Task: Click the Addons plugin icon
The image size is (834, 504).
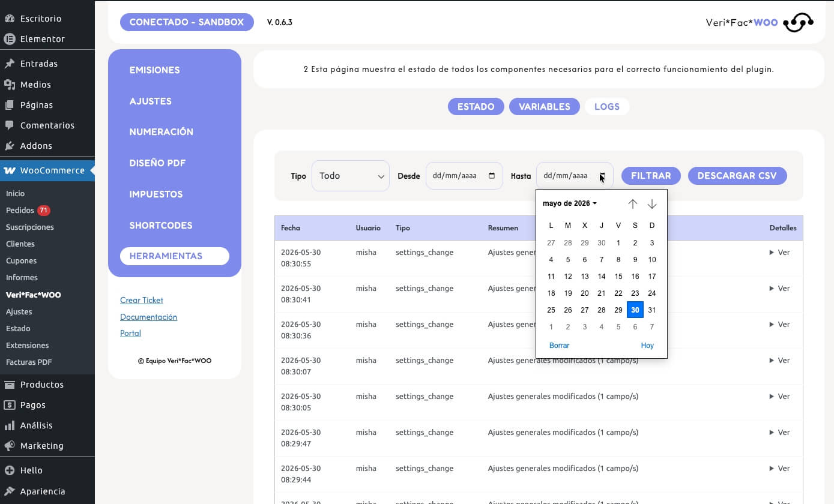Action: tap(10, 146)
